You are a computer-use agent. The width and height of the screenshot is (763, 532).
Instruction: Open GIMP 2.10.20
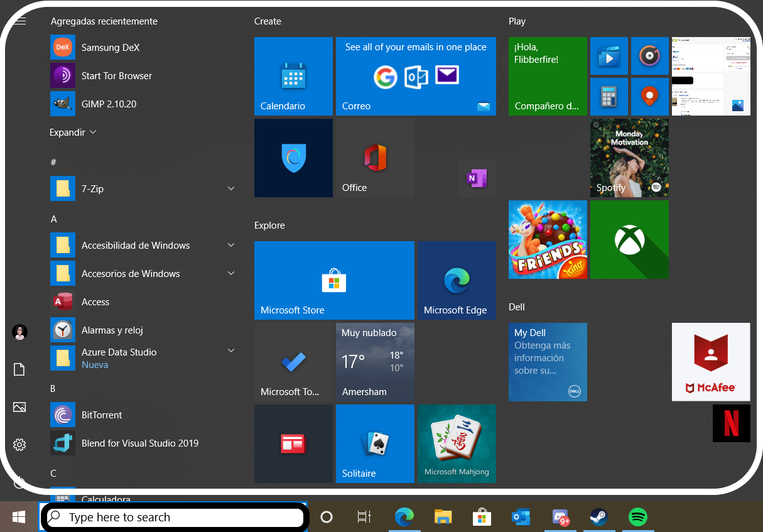pos(143,104)
